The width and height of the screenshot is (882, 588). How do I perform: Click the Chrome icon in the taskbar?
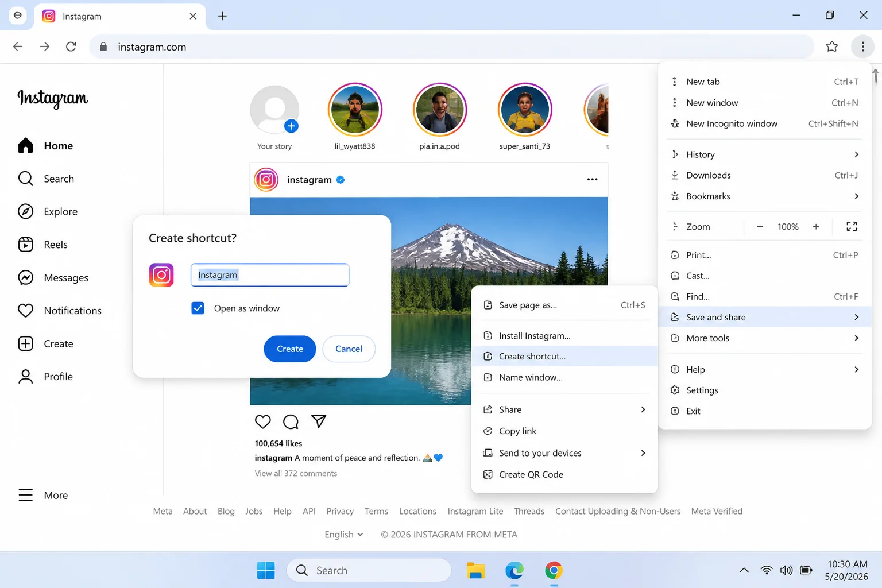tap(554, 570)
